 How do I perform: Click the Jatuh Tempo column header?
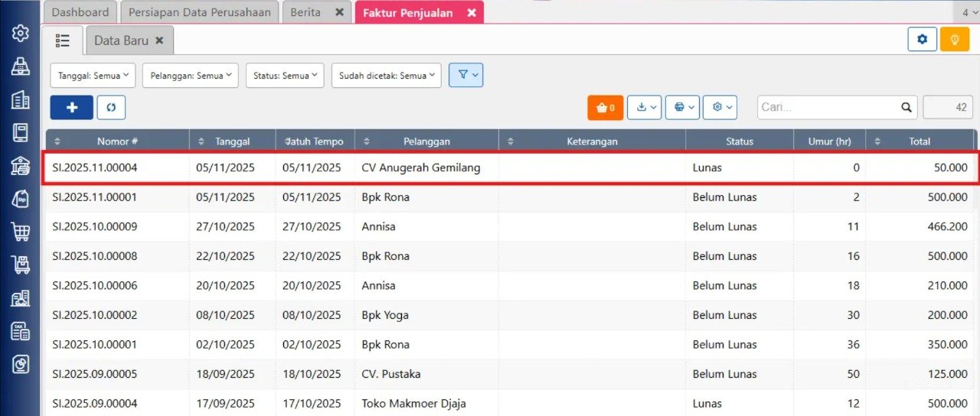pos(315,141)
